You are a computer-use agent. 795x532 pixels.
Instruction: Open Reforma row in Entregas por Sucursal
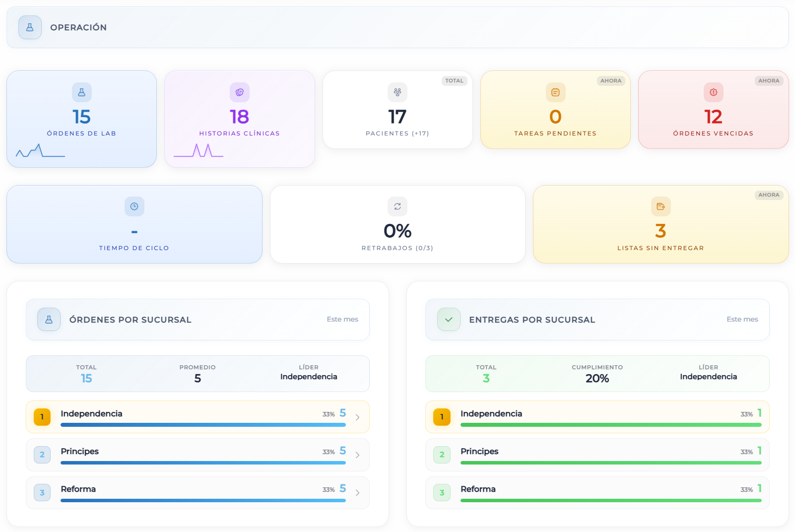[597, 492]
